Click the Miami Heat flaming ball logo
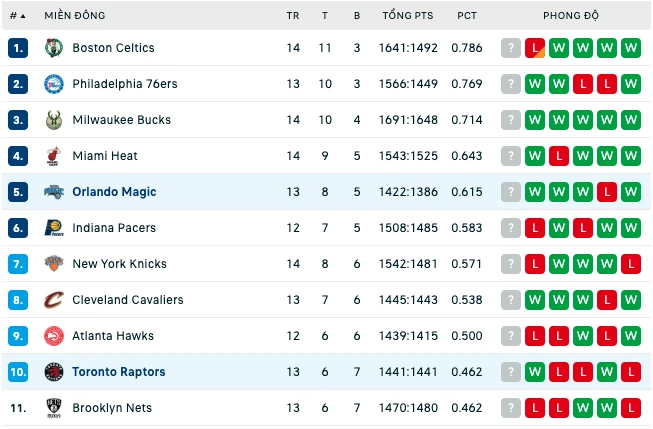The width and height of the screenshot is (653, 429). [x=54, y=156]
